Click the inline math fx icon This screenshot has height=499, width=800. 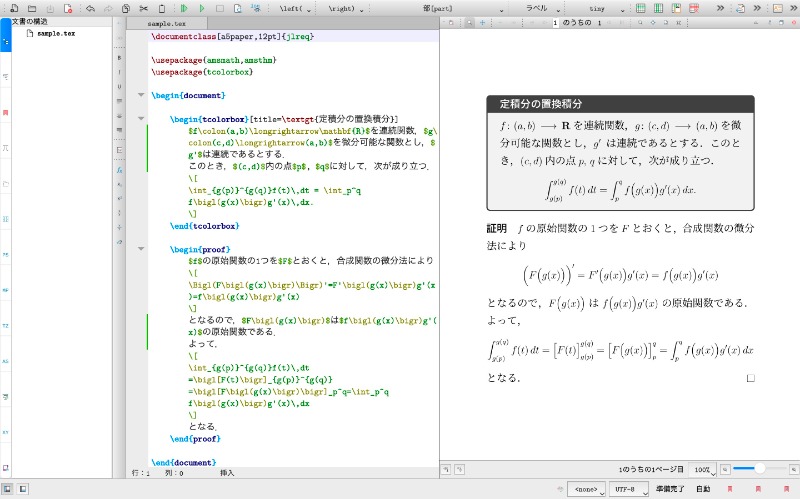tap(119, 171)
